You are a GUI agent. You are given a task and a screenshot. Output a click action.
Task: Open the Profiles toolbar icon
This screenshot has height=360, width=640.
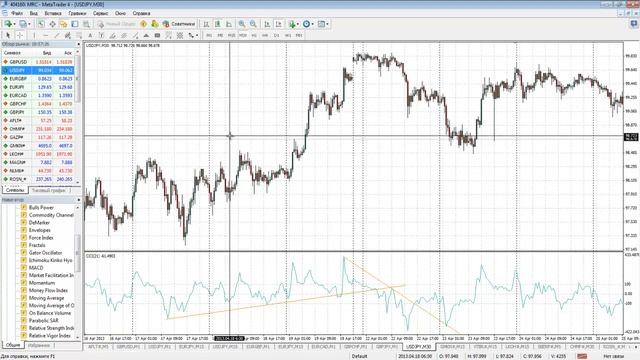[x=22, y=24]
